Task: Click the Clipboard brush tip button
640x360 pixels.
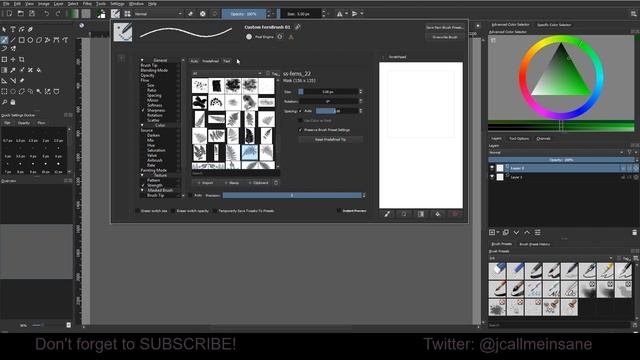Action: (x=259, y=183)
